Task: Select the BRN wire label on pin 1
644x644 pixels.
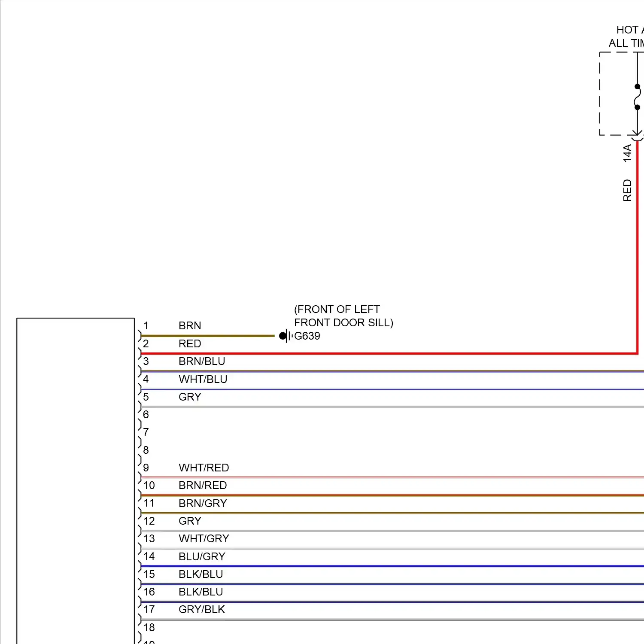Action: coord(190,325)
